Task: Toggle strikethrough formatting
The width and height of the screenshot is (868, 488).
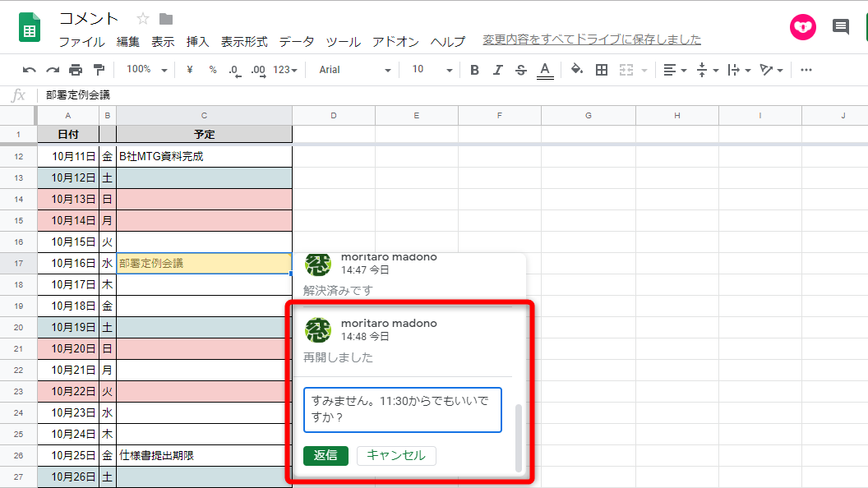Action: click(520, 70)
